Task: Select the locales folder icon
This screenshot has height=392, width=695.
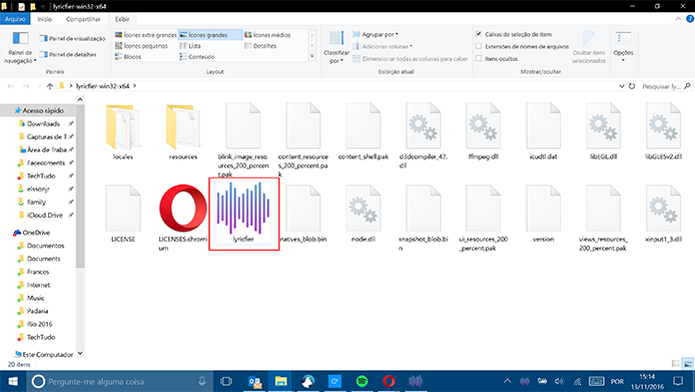Action: [x=123, y=127]
